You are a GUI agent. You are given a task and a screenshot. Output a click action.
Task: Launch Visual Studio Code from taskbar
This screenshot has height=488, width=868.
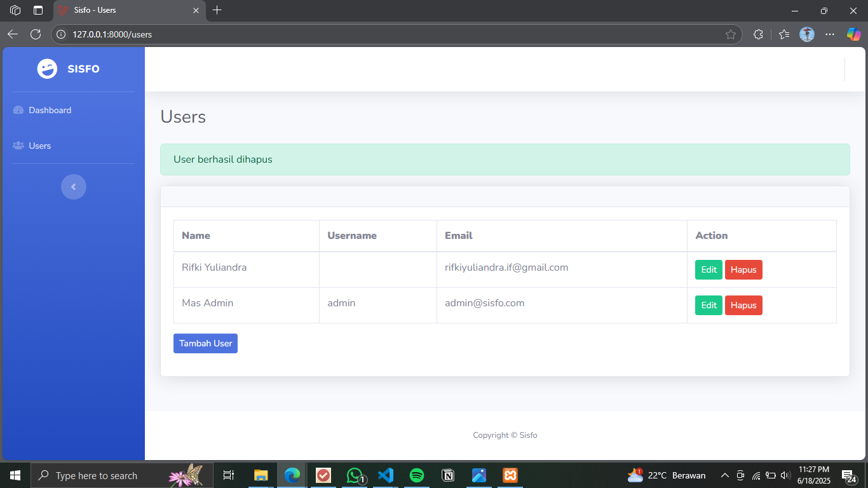pos(386,475)
